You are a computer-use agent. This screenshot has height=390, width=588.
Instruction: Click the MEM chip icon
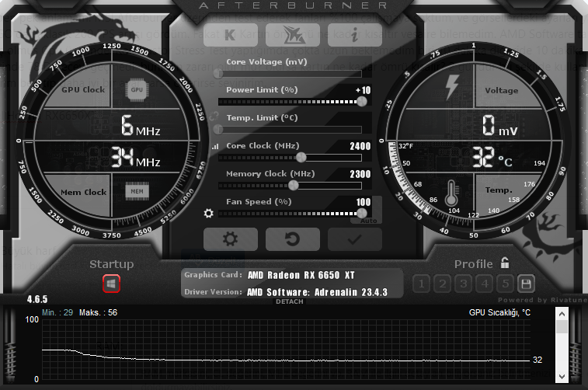(x=137, y=191)
